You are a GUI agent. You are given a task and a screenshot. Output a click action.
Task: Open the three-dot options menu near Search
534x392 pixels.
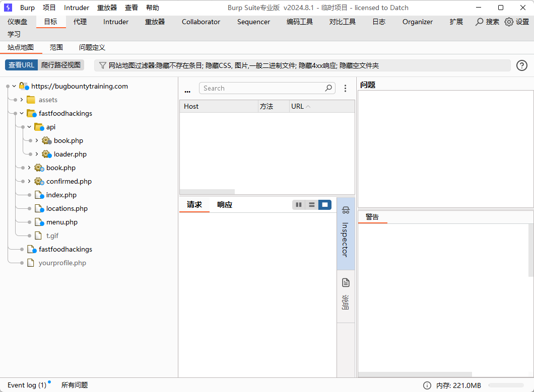[345, 88]
